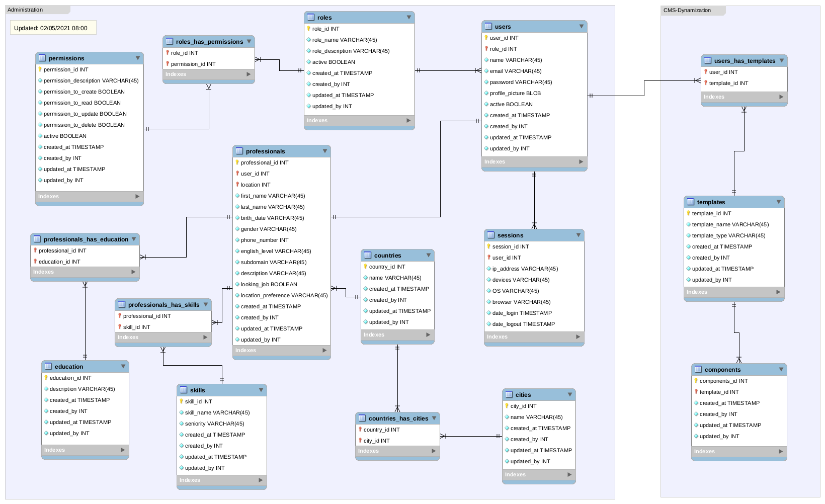Select the Administration layer tab label
Viewport: 825px width, 504px height.
pos(25,10)
